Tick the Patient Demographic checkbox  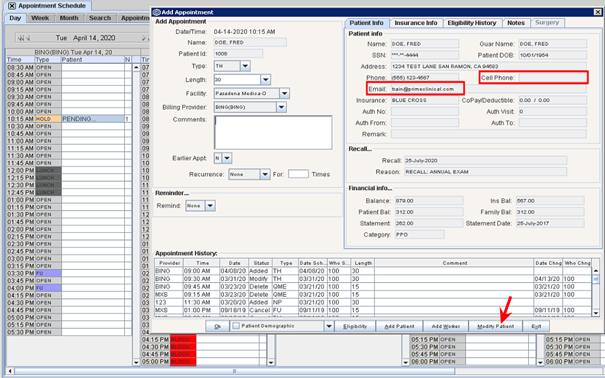tap(237, 326)
